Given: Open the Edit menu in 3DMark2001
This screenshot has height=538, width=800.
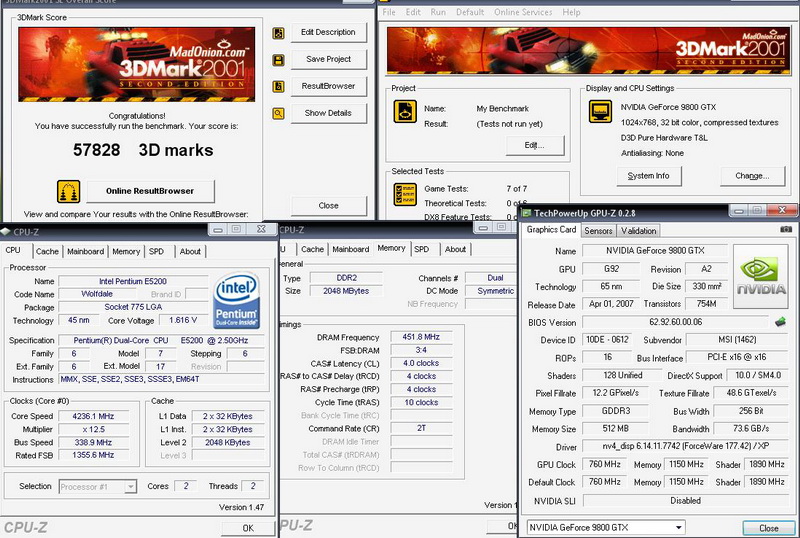Looking at the screenshot, I should click(413, 12).
